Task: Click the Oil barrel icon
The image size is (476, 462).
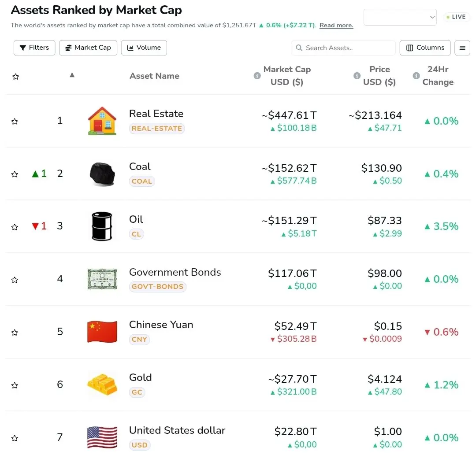Action: [x=102, y=226]
